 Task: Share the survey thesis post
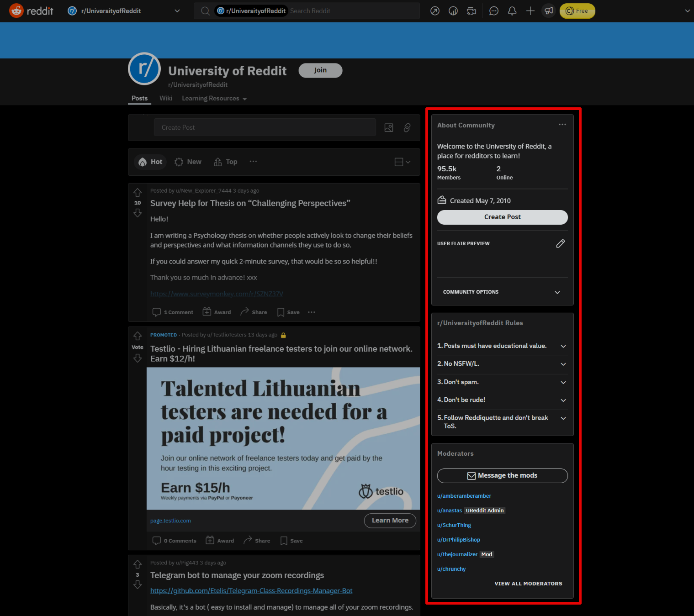point(254,312)
